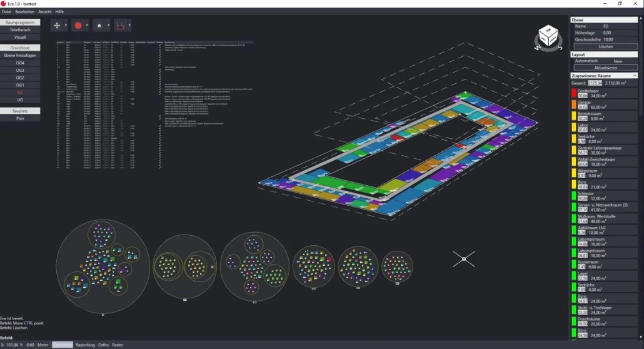Screen dimensions: 644x349
Task: Click the red Gerätelager color swatch
Action: (x=573, y=94)
